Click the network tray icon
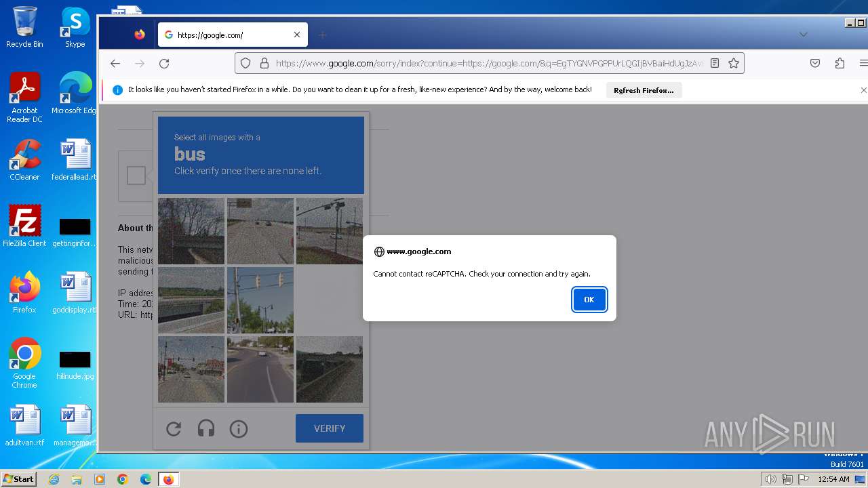This screenshot has width=868, height=488. [x=787, y=479]
